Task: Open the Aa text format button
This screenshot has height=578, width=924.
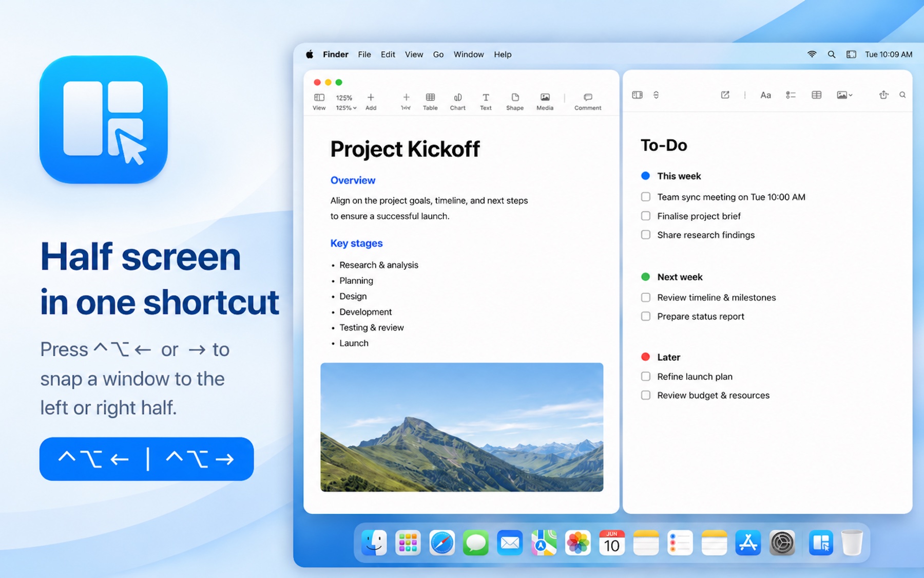Action: pos(765,95)
